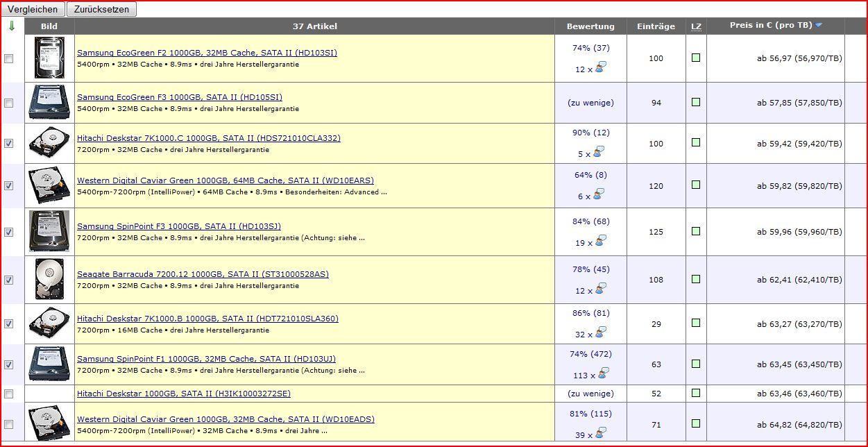Uncheck the Hitachi Deskstar 7K1000.B checkbox

tap(8, 324)
